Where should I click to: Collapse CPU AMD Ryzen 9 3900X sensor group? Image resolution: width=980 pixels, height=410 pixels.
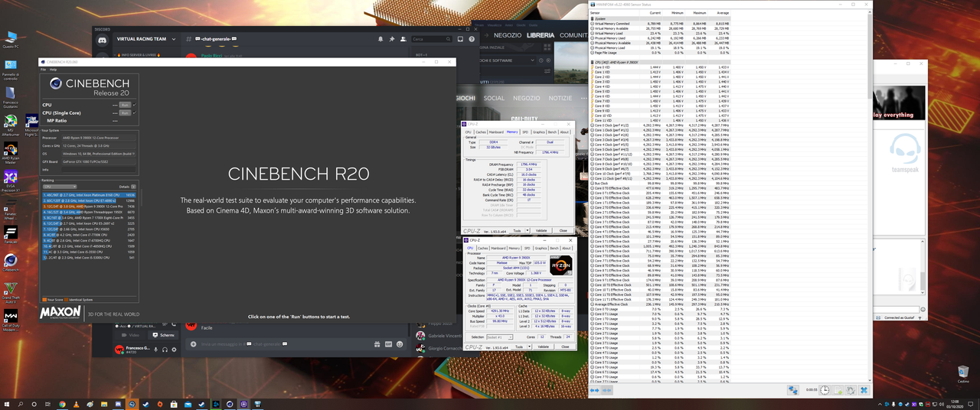(x=593, y=62)
